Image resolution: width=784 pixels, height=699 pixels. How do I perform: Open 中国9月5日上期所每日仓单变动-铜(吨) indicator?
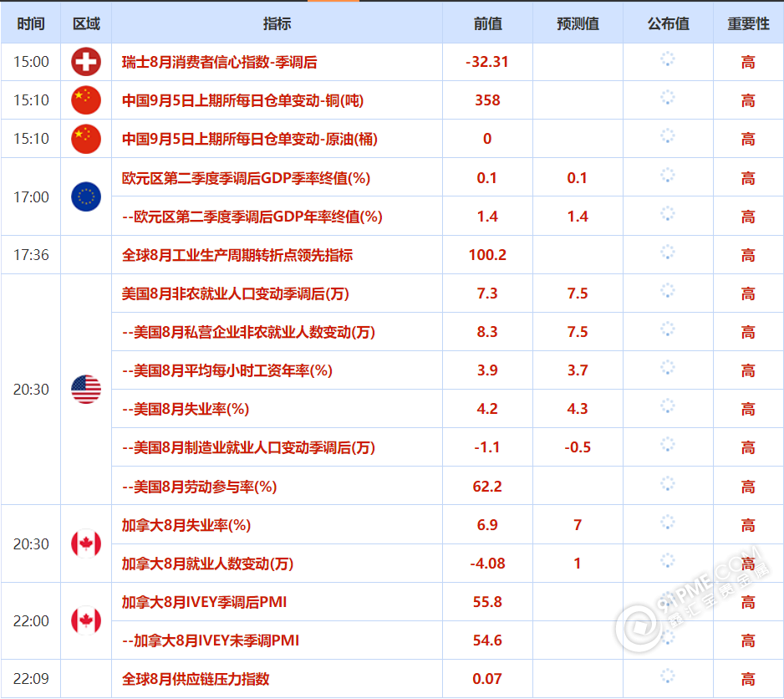coord(242,100)
